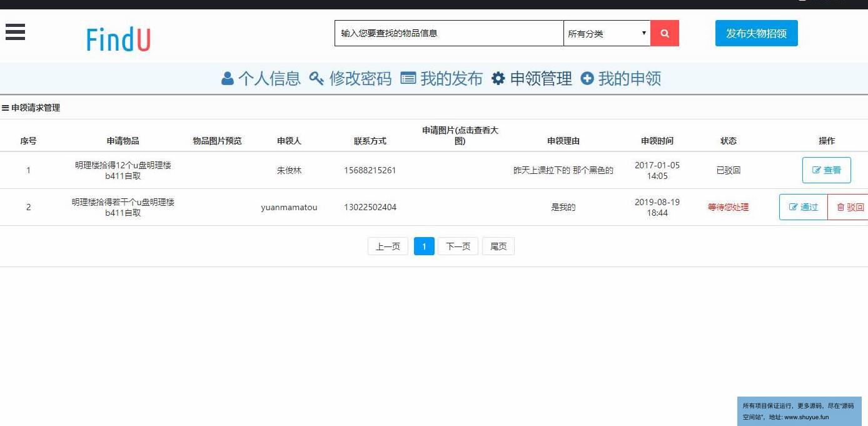Jump to last page 尾页
Viewport: 868px width, 426px height.
(498, 246)
